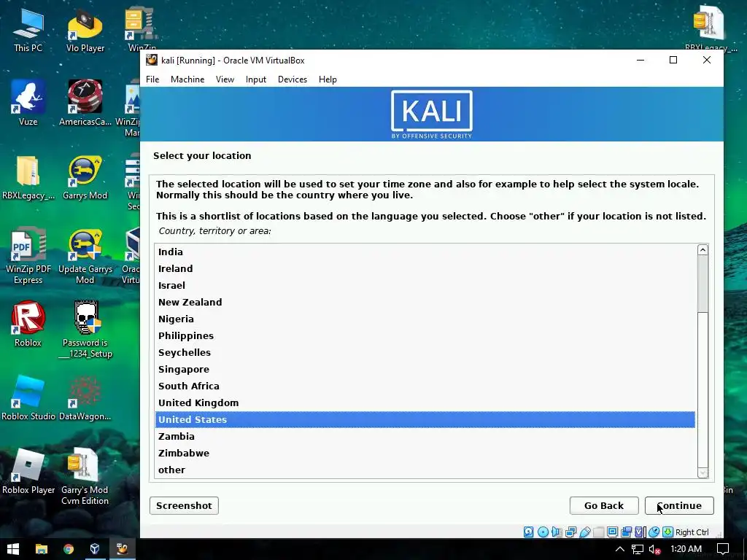
Task: Select the AmericasCa... poker chip icon
Action: pyautogui.click(x=85, y=102)
